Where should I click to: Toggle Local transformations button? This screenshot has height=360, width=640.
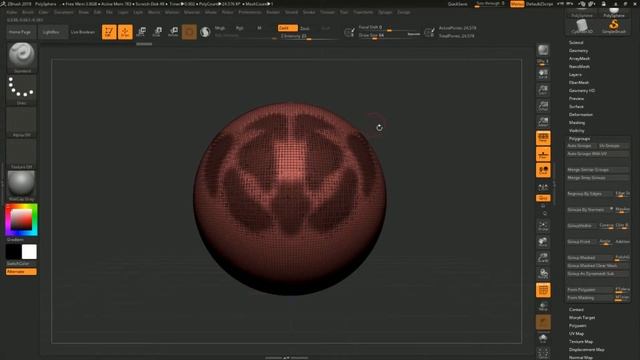pos(543,170)
